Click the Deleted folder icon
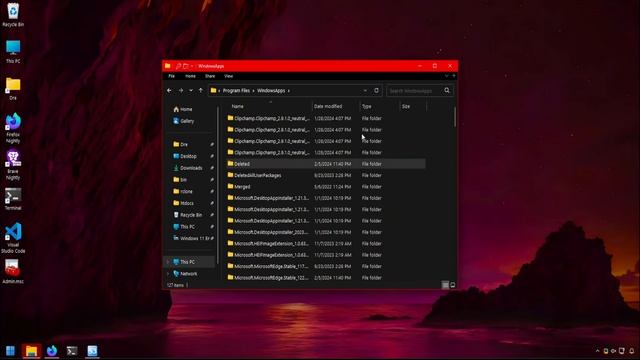This screenshot has height=360, width=640. pyautogui.click(x=230, y=164)
